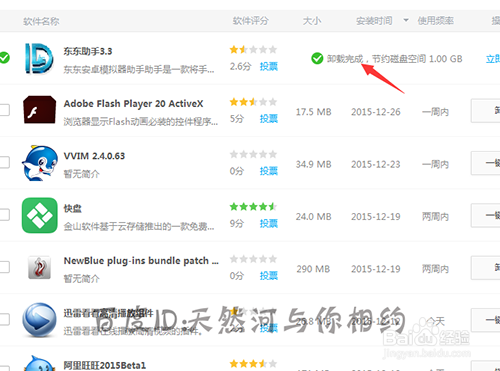
Task: Sort by 大小 column header
Action: click(x=312, y=21)
